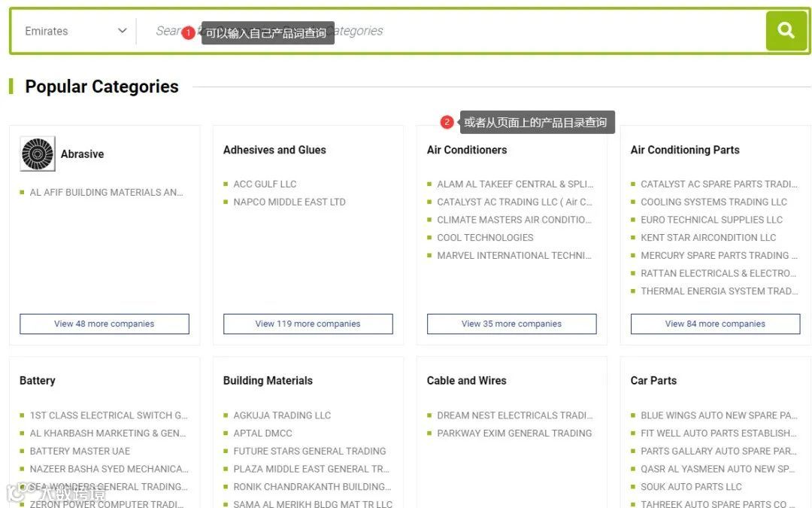Open ALAM AL TAKEEF CENTRAL listing
The image size is (812, 508).
pos(515,184)
